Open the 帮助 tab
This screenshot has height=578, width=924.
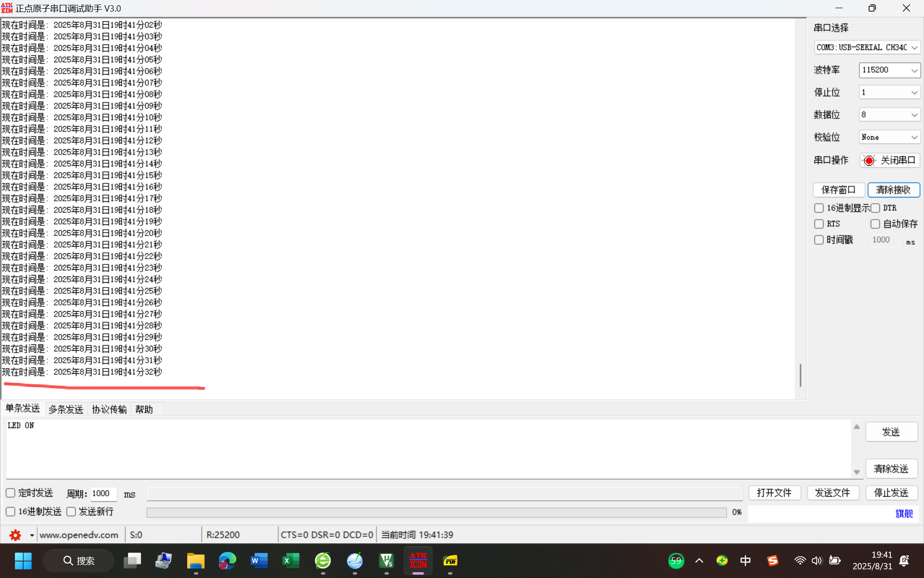click(x=144, y=409)
